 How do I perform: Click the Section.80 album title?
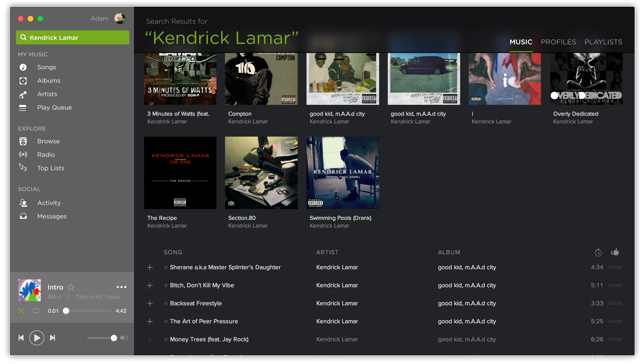pos(242,218)
